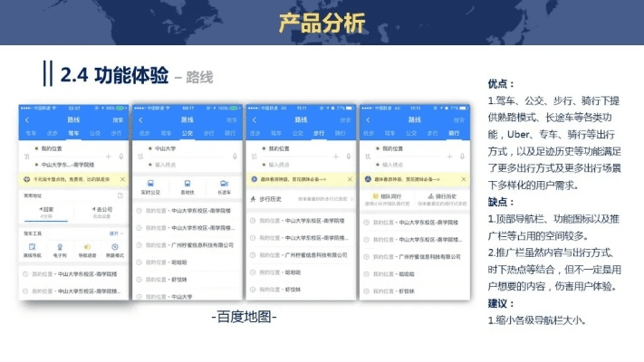Select the 驾车 tab on the cycling screen
The height and width of the screenshot is (362, 644).
[389, 133]
